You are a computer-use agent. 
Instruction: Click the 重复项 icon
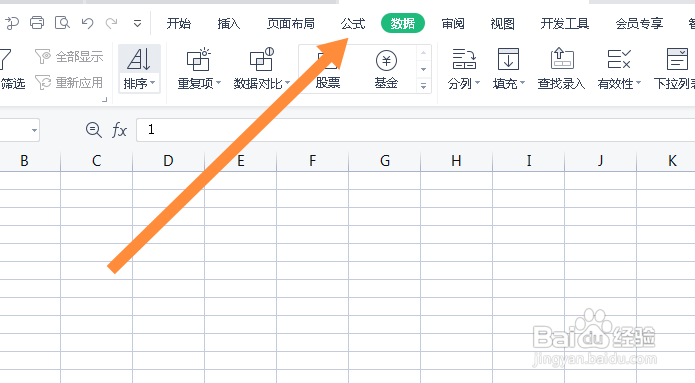(198, 59)
